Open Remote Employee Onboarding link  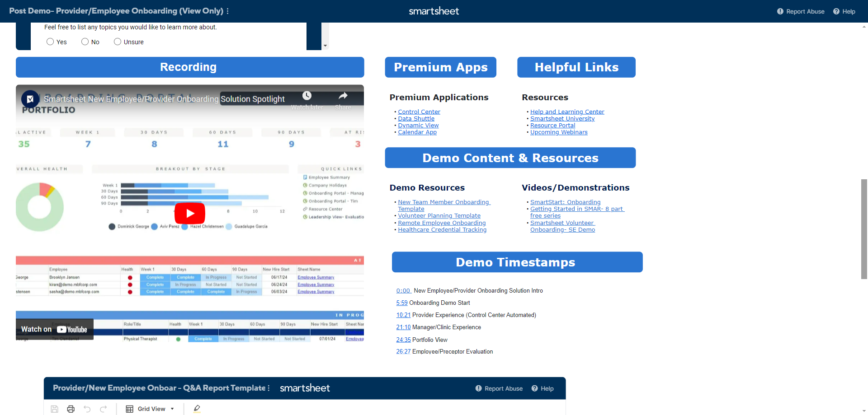(442, 223)
